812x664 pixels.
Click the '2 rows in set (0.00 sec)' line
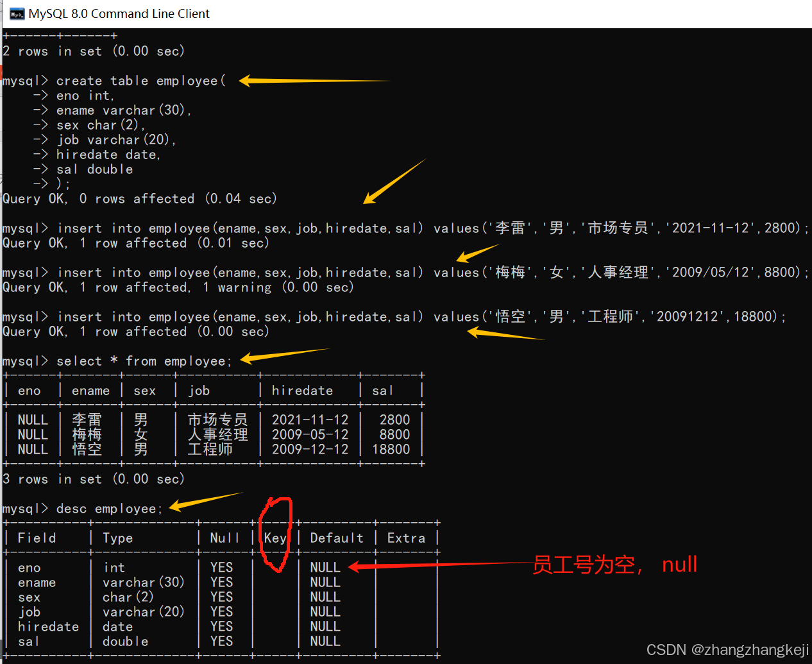[x=94, y=51]
